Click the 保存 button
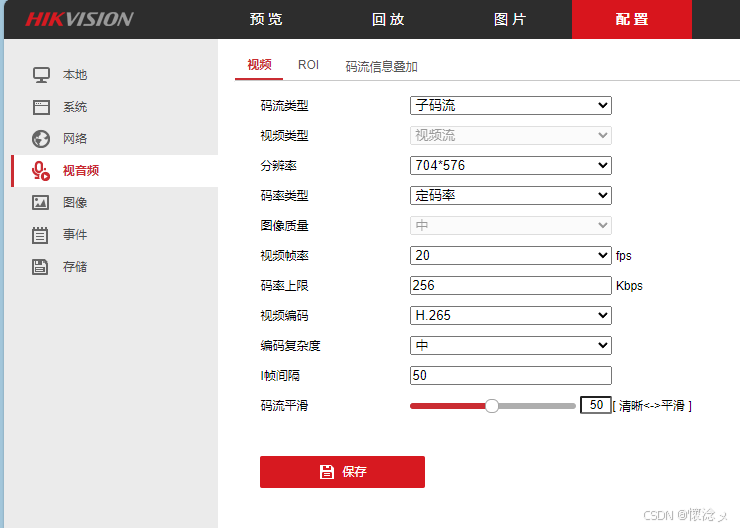This screenshot has width=740, height=528. 342,472
